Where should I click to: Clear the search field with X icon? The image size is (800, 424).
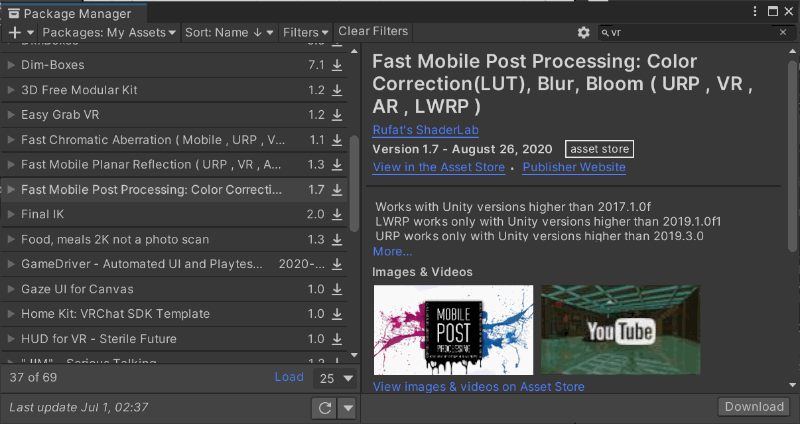(x=782, y=32)
